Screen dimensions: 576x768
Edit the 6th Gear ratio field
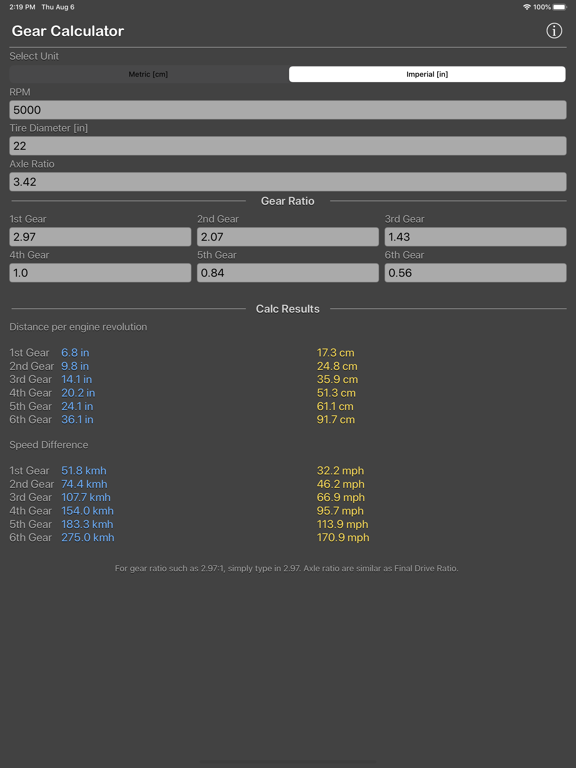click(x=476, y=273)
